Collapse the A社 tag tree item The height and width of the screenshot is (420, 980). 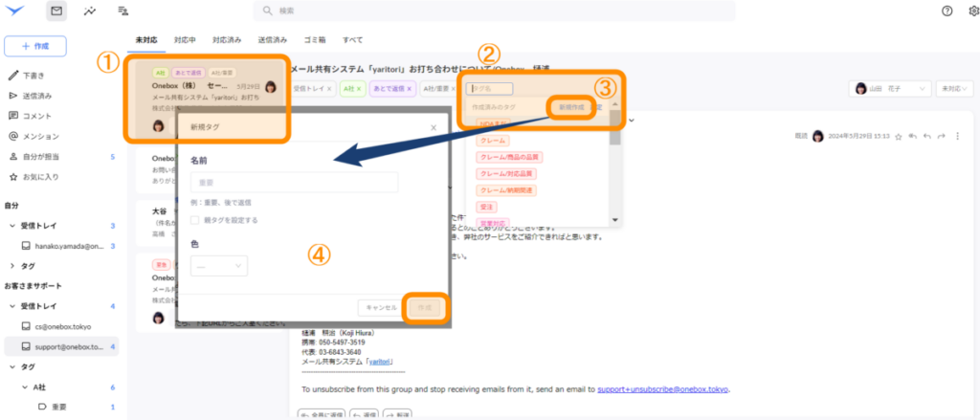[x=25, y=387]
